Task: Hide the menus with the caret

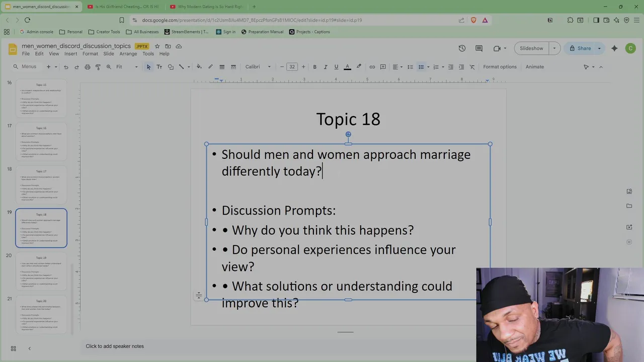Action: pyautogui.click(x=601, y=67)
